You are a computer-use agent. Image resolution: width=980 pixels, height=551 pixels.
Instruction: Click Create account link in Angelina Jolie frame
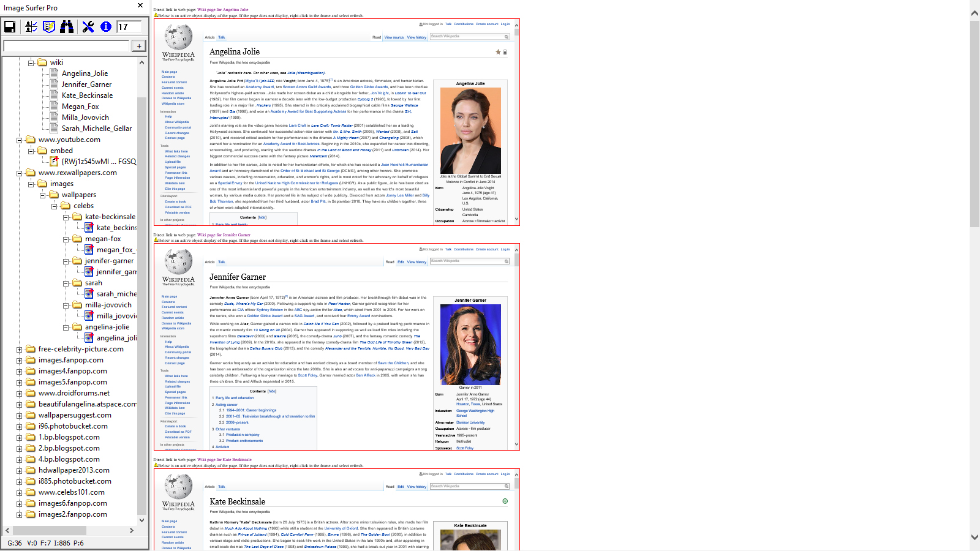tap(487, 24)
